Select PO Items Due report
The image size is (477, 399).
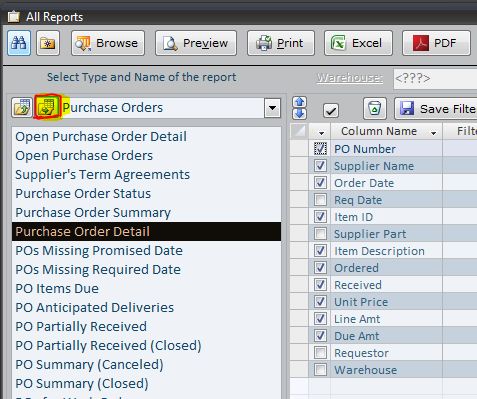click(146, 288)
